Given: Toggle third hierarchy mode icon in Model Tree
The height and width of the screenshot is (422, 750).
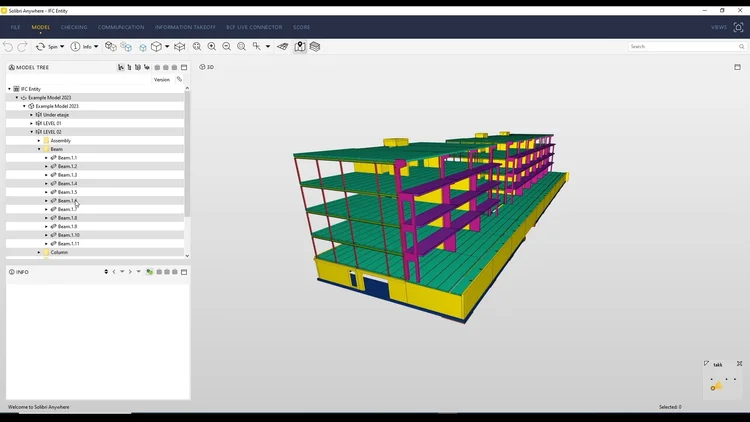Looking at the screenshot, I should click(x=138, y=67).
